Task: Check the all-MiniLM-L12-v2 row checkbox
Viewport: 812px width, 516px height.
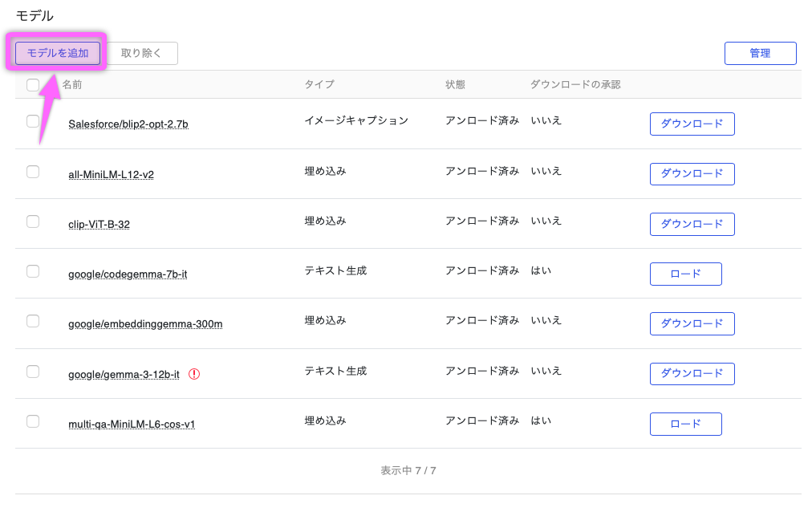Action: pos(33,172)
